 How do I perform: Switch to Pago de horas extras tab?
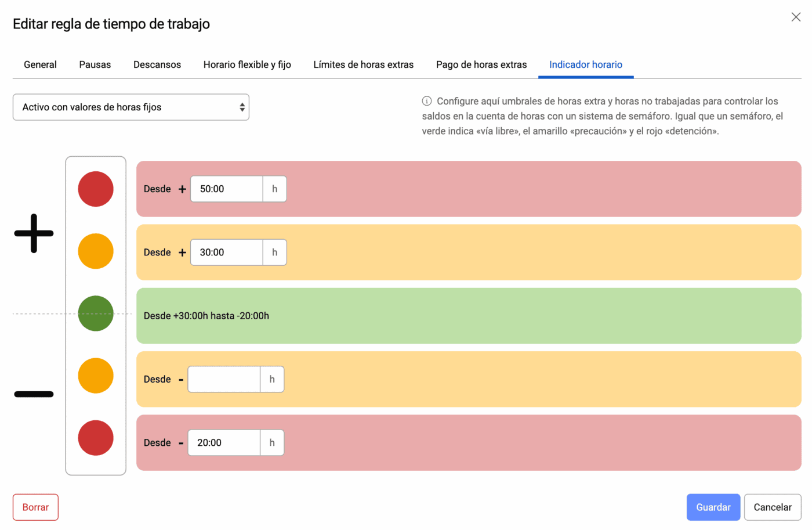coord(481,64)
